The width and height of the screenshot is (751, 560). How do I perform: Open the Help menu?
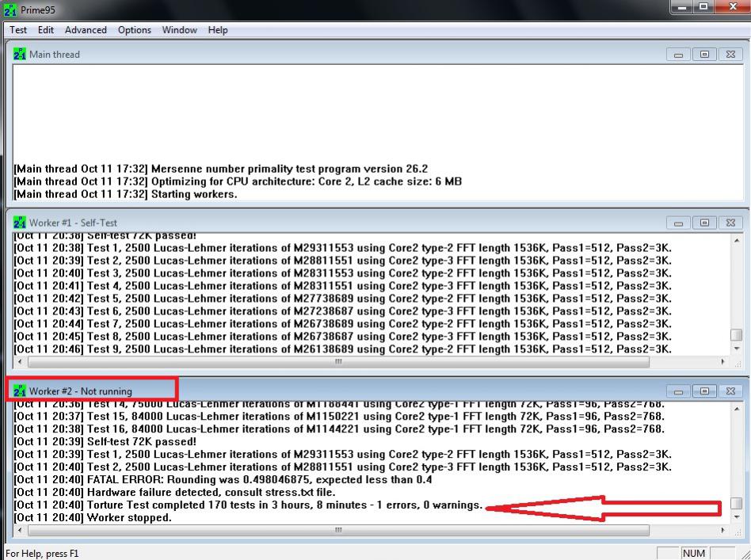[x=218, y=29]
